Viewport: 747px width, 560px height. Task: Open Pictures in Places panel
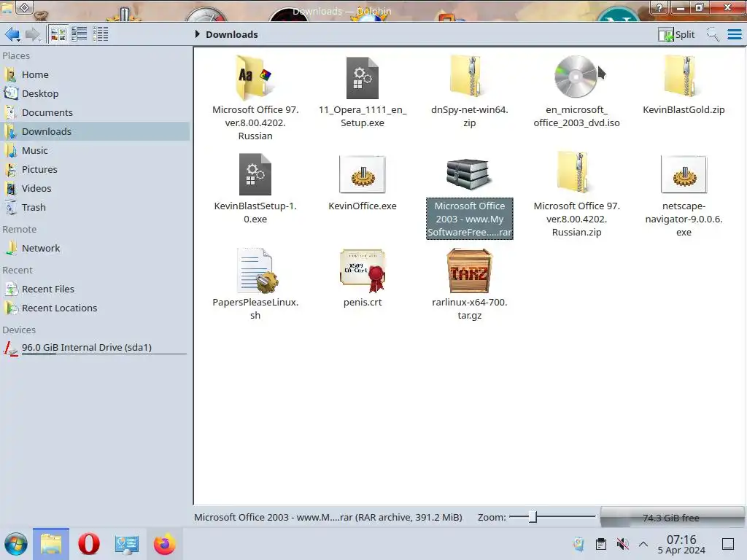96,169
